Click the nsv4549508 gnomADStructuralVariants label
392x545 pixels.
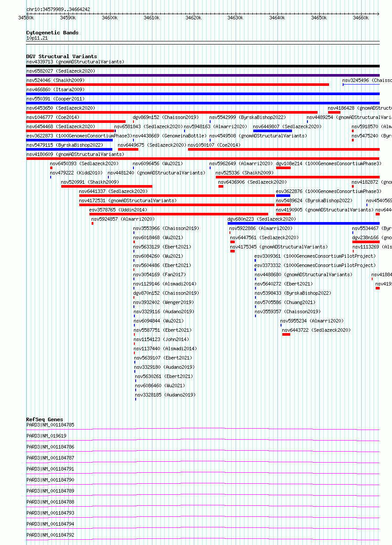pyautogui.click(x=258, y=136)
